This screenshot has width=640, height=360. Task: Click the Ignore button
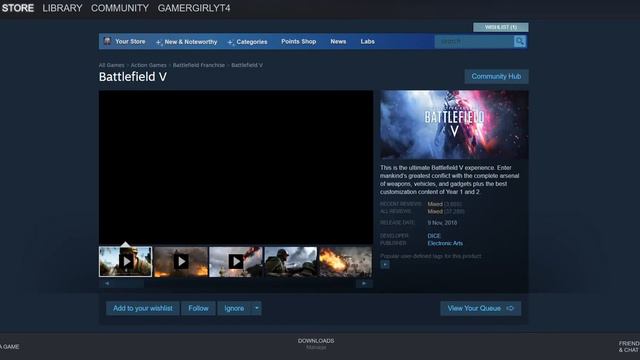tap(234, 308)
